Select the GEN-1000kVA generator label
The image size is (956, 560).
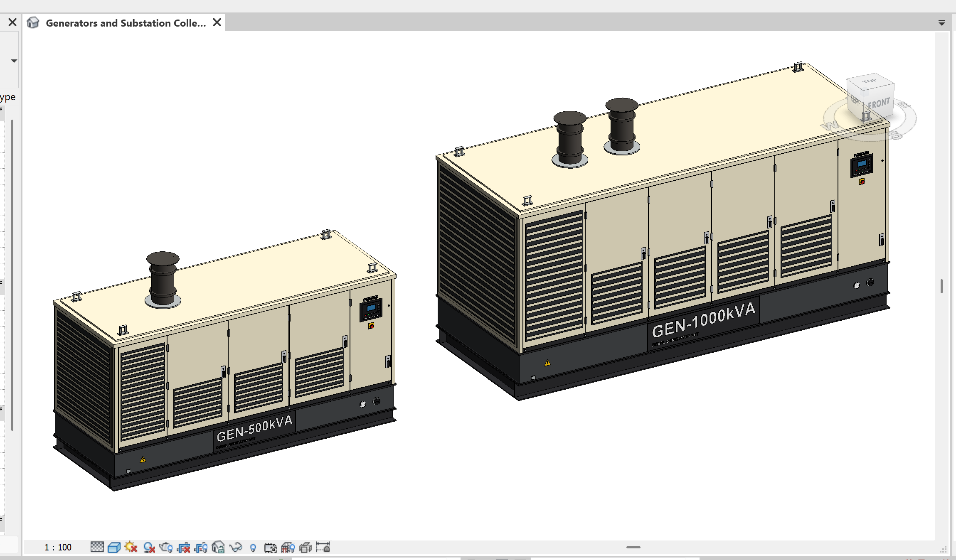click(703, 319)
